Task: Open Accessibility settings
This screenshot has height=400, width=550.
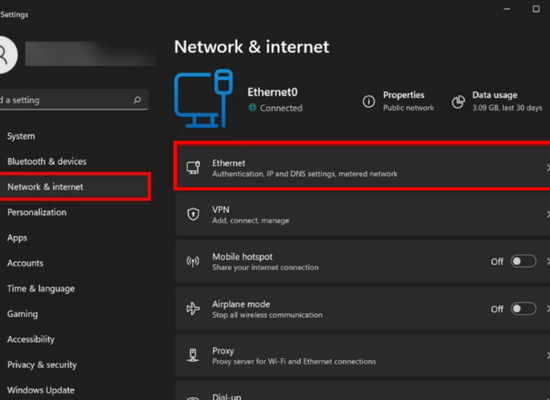Action: (x=31, y=339)
